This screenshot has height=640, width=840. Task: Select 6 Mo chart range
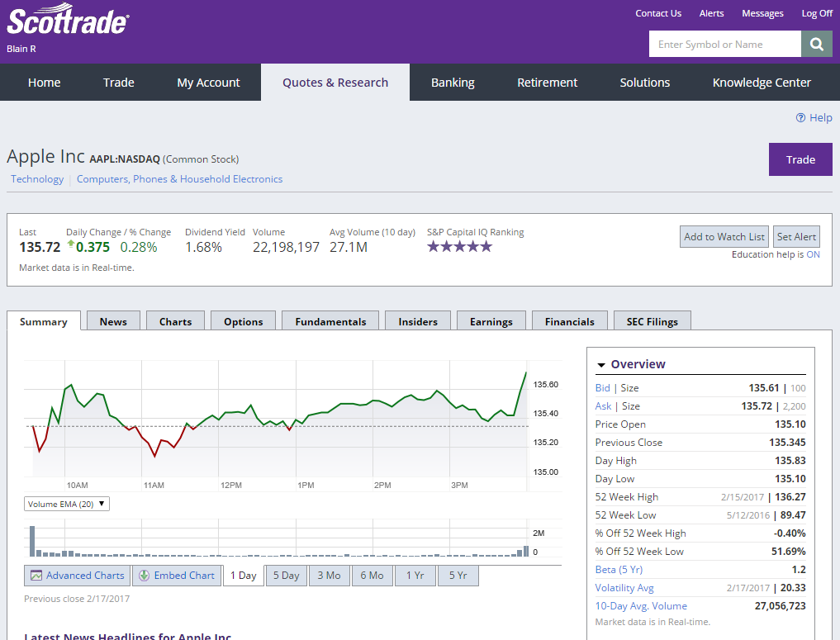pyautogui.click(x=372, y=576)
